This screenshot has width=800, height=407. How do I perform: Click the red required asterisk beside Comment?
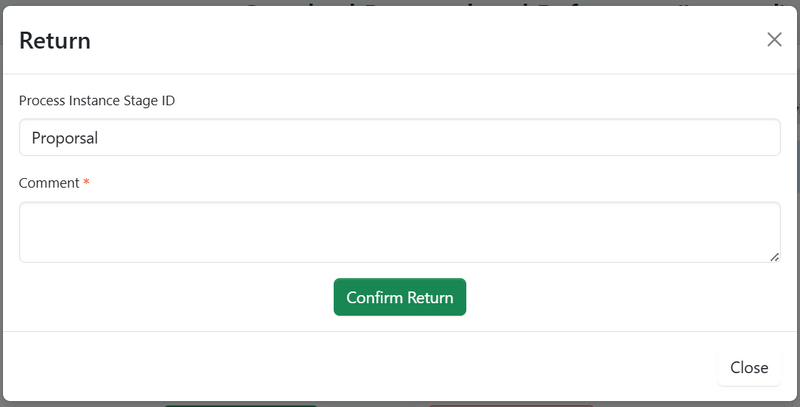click(87, 183)
